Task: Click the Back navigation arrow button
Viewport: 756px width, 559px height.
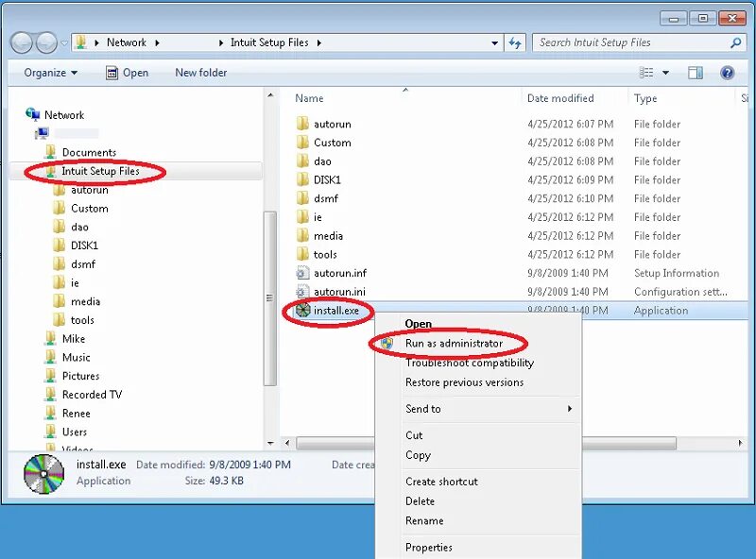Action: tap(21, 43)
